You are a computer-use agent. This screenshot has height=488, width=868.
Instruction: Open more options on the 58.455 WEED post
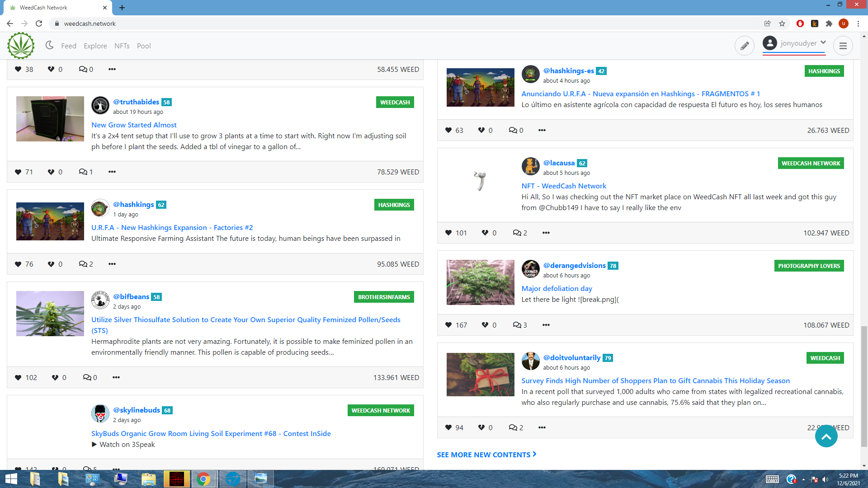(x=112, y=69)
